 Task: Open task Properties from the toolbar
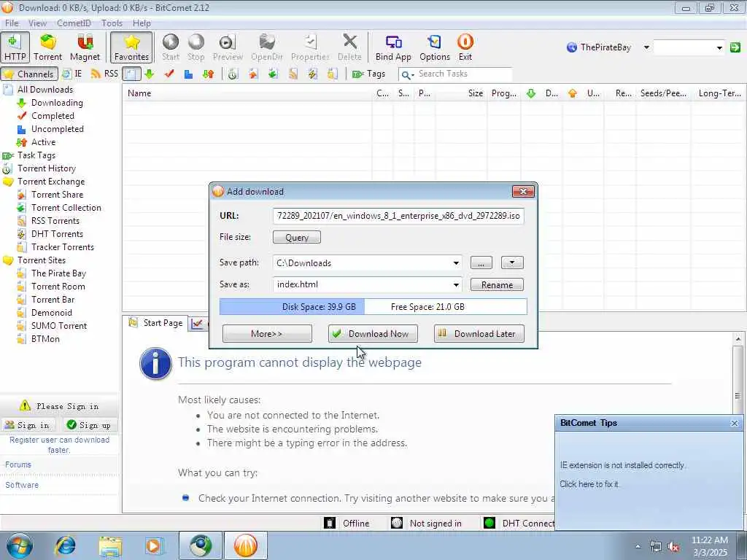310,47
